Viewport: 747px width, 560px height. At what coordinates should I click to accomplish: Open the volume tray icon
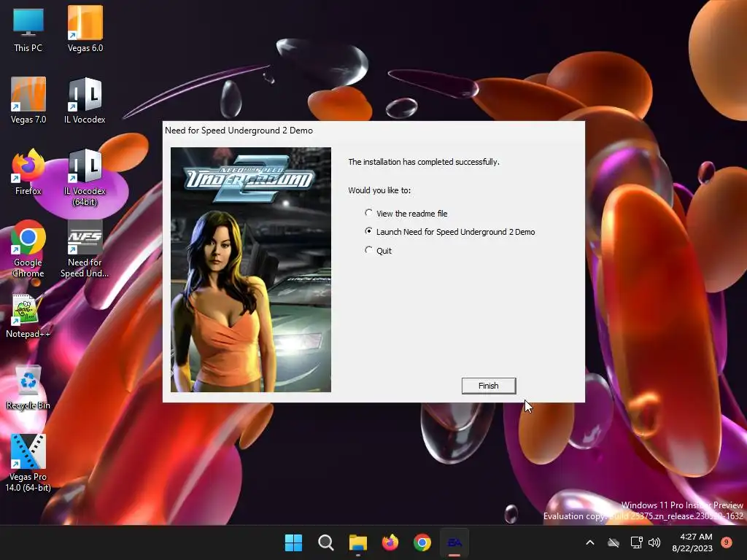click(x=654, y=542)
